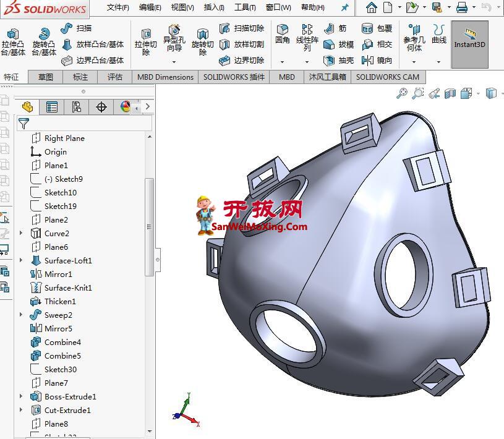Apply the Fillet (圆角) tool

[283, 34]
